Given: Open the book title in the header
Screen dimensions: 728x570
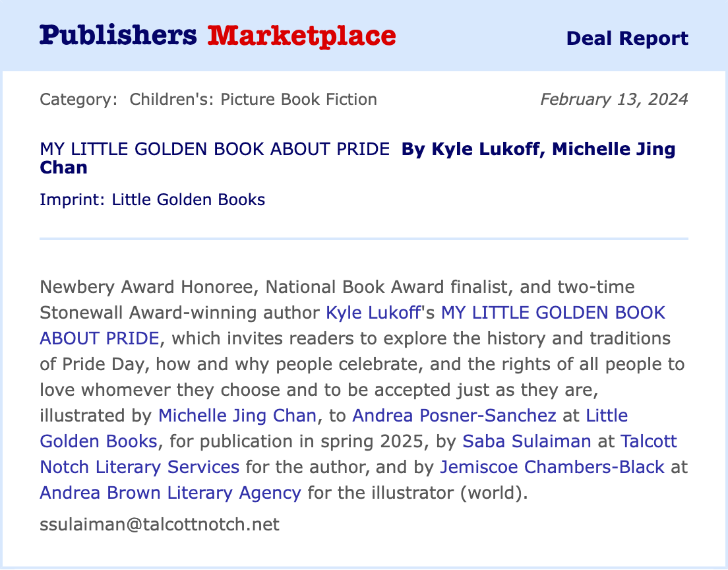Looking at the screenshot, I should click(214, 149).
